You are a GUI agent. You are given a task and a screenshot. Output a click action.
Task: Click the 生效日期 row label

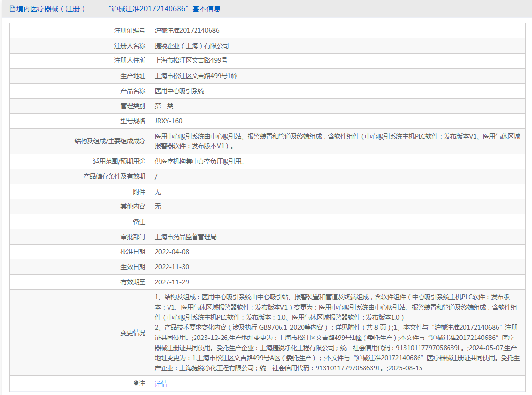[x=133, y=267]
